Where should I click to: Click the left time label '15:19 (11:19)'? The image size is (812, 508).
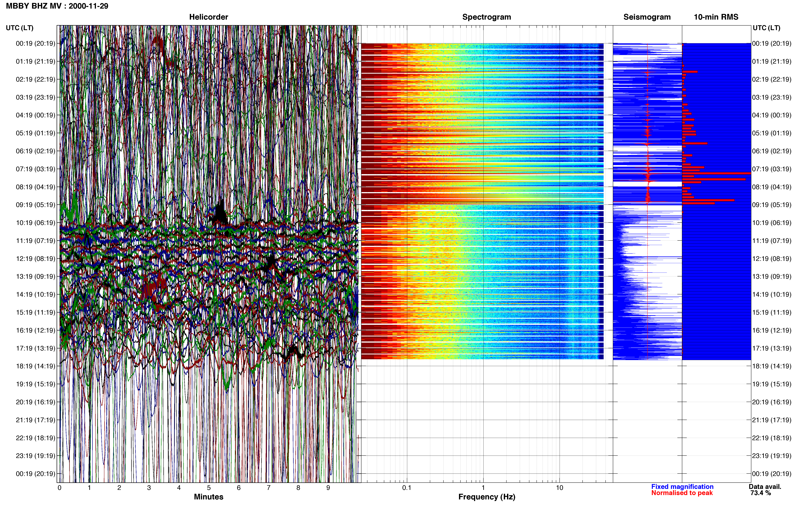coord(36,313)
